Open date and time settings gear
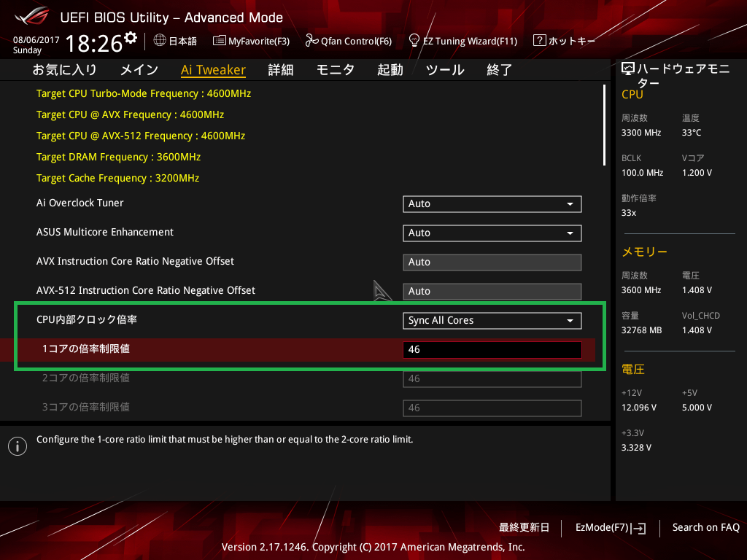 click(131, 37)
